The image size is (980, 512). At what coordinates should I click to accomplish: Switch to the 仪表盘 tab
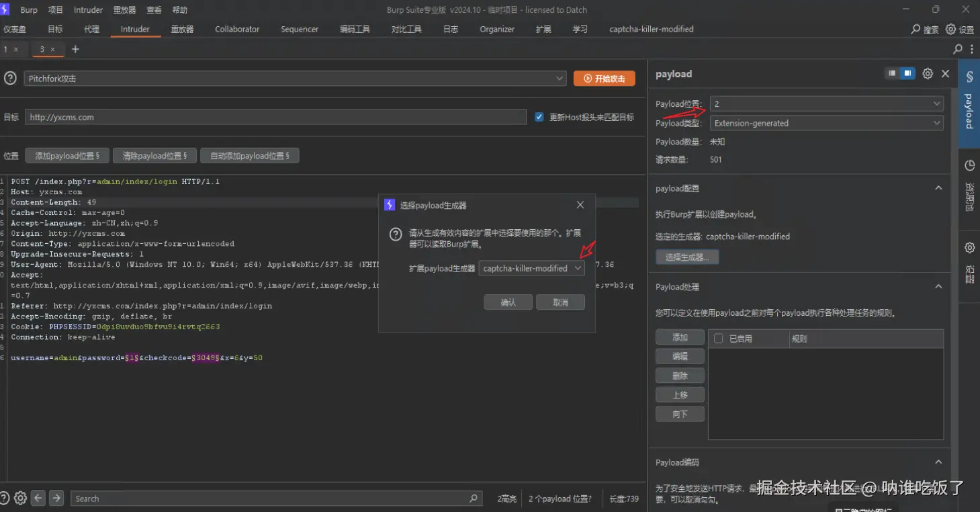pos(14,30)
